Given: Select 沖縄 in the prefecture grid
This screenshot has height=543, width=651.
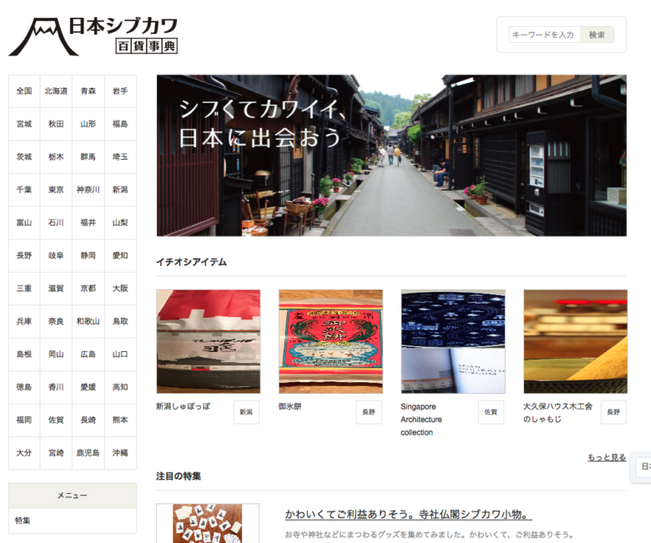Looking at the screenshot, I should point(120,453).
